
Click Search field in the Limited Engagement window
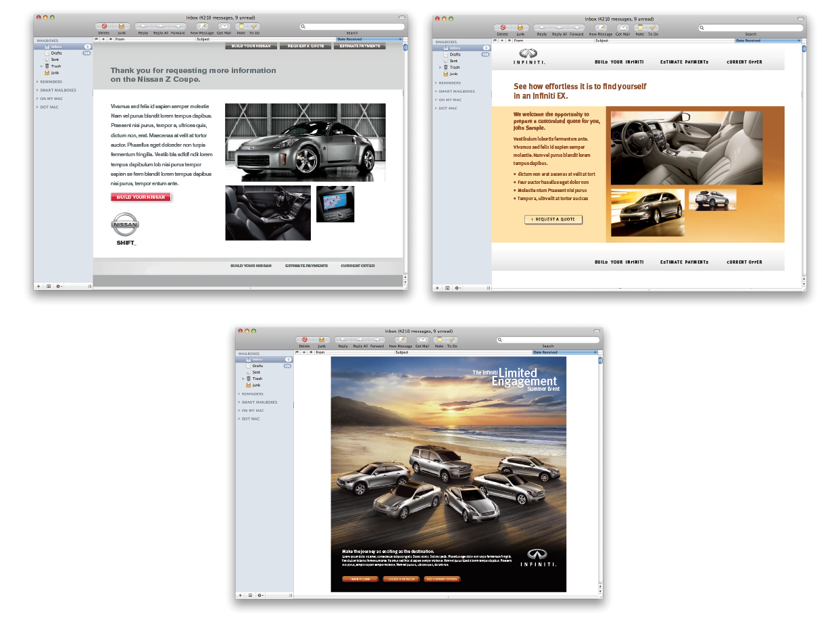(x=548, y=340)
